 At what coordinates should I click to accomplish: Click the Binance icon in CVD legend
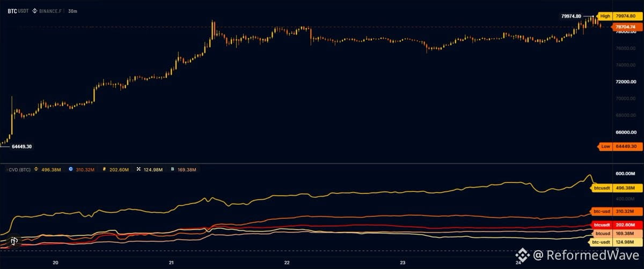[x=36, y=169]
